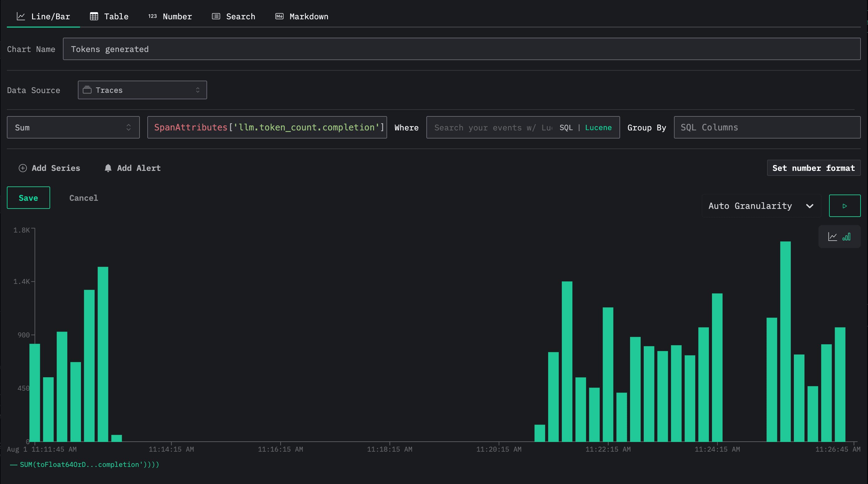Image resolution: width=868 pixels, height=484 pixels.
Task: Click the Add Series plus icon
Action: coord(22,168)
